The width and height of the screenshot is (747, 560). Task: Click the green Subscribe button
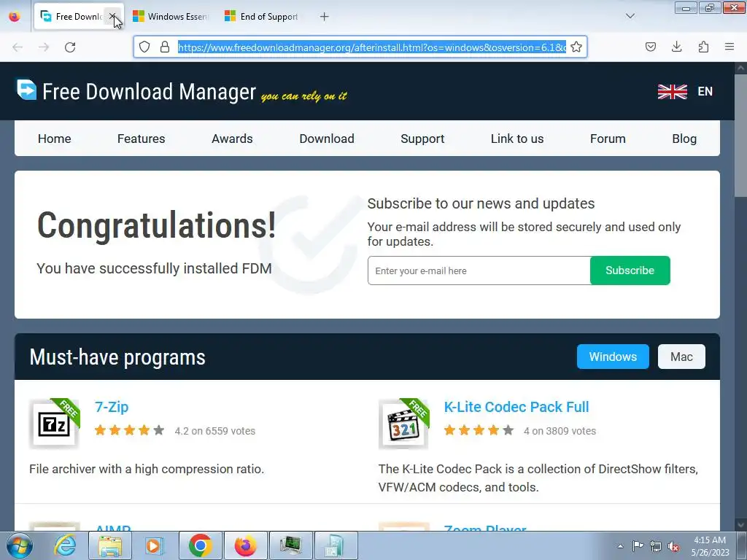(x=630, y=271)
